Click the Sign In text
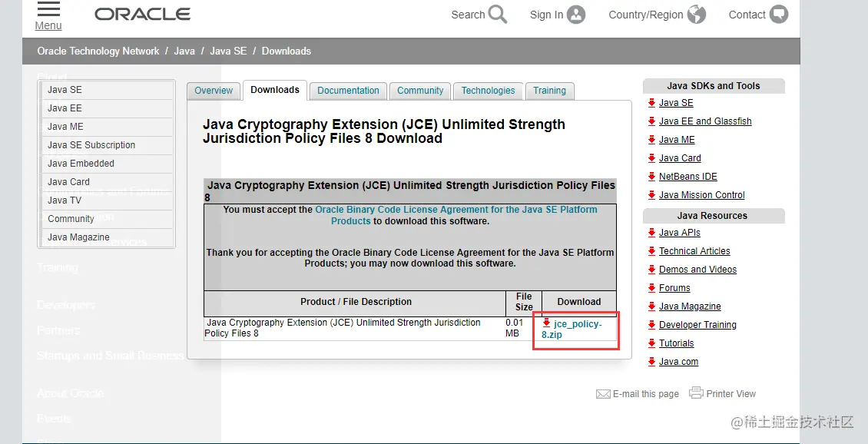This screenshot has height=444, width=868. (x=546, y=15)
